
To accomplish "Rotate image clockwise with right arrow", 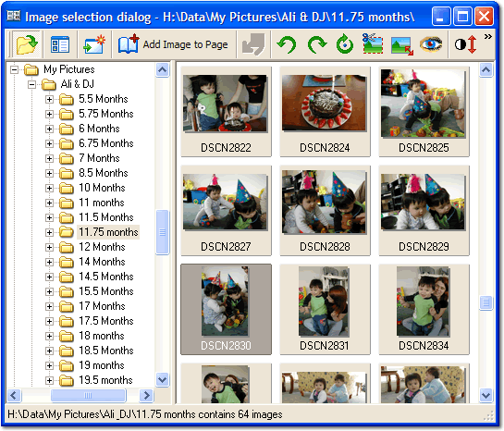I will click(316, 44).
